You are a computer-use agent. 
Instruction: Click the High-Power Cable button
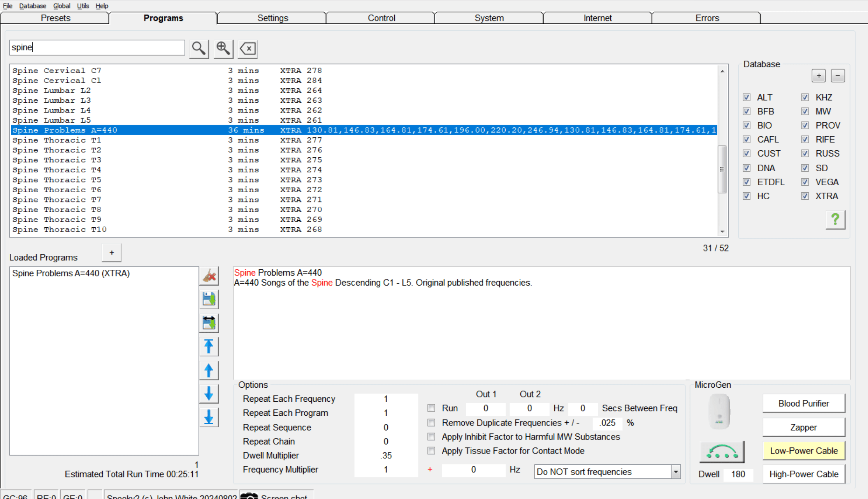click(x=804, y=474)
